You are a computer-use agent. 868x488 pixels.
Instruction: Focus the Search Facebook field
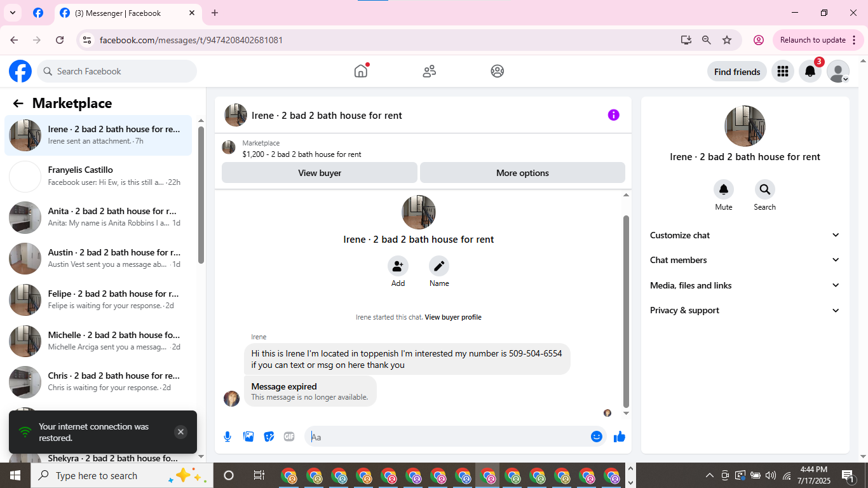pos(117,71)
